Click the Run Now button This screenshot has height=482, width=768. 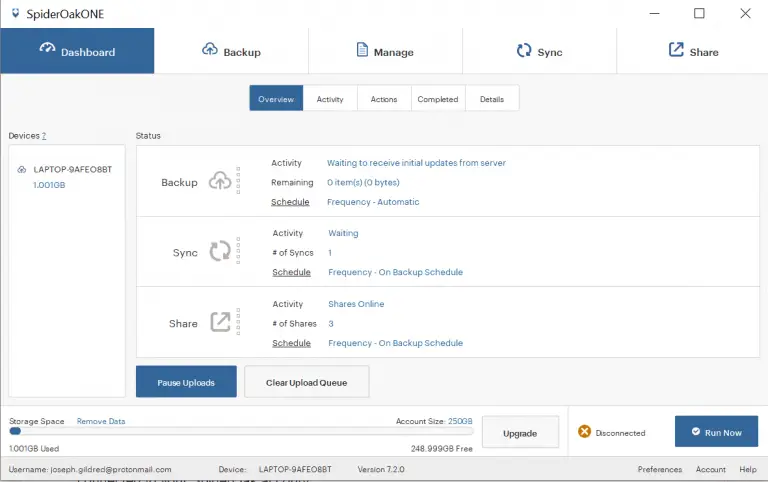717,432
